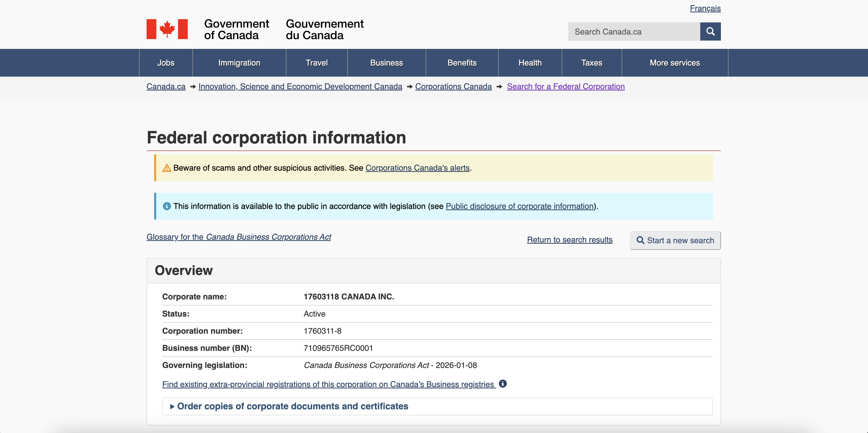The height and width of the screenshot is (433, 868).
Task: Open Corporations Canada's alerts link
Action: (417, 168)
